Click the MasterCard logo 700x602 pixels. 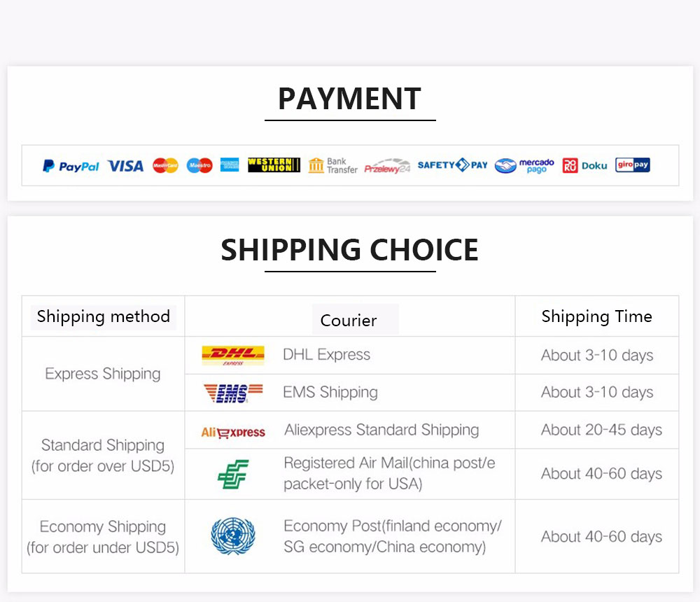[x=165, y=166]
